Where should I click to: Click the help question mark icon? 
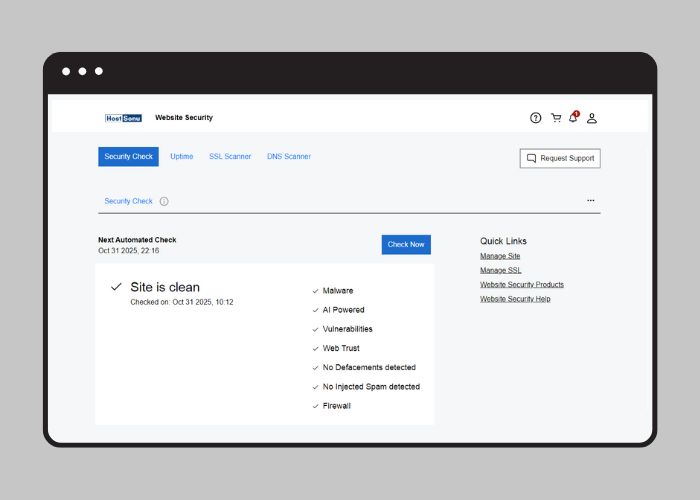pyautogui.click(x=536, y=118)
